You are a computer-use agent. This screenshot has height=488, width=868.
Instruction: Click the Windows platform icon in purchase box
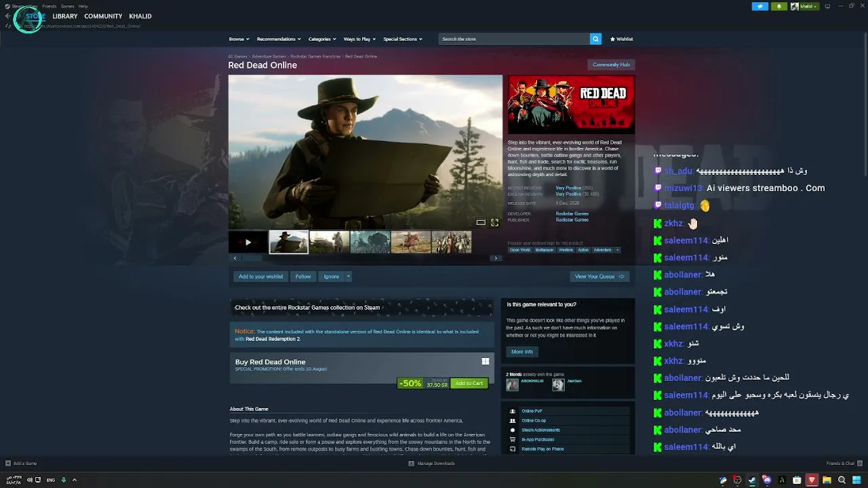[486, 361]
